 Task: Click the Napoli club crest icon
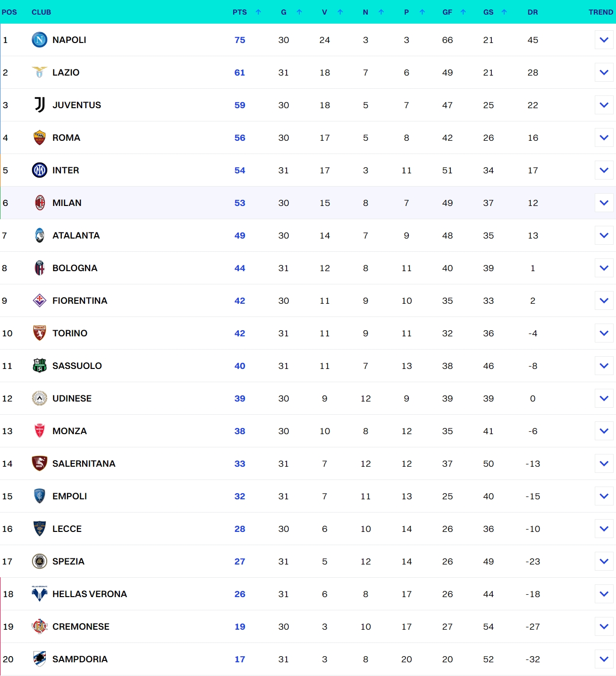click(x=40, y=40)
